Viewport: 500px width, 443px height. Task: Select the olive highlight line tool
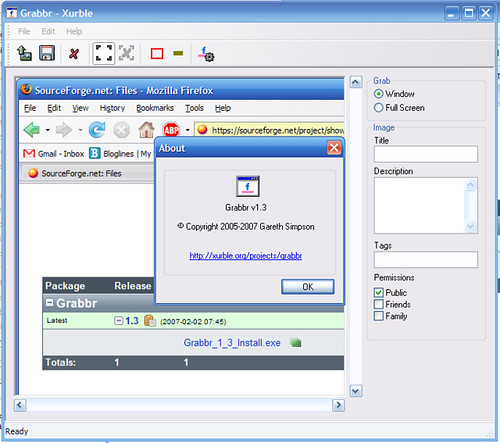tap(178, 53)
